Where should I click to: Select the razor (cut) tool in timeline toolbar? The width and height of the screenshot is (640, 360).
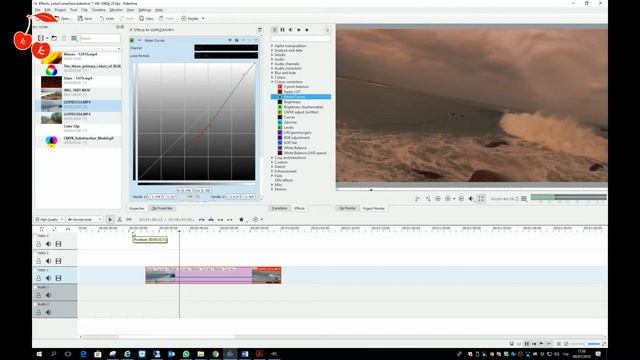[120, 220]
